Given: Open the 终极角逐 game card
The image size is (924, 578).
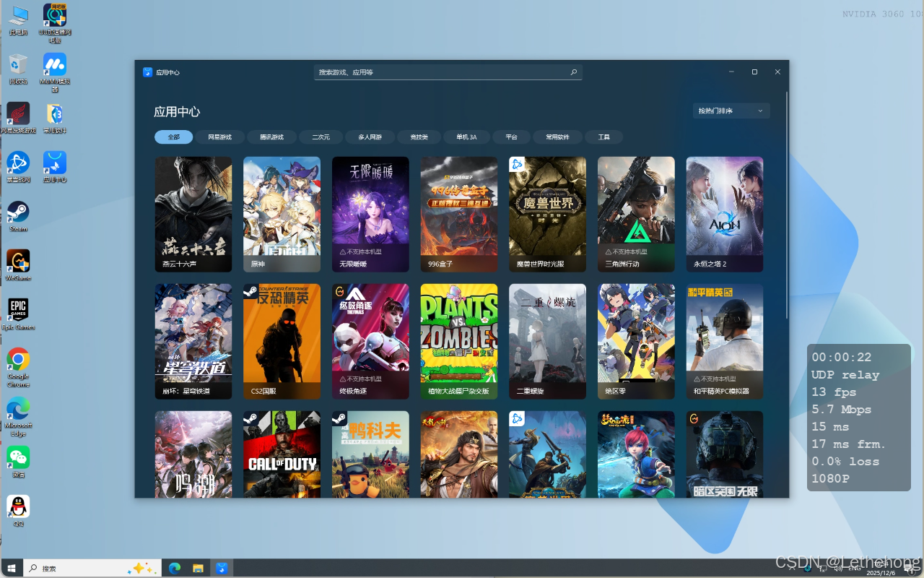Looking at the screenshot, I should (370, 341).
